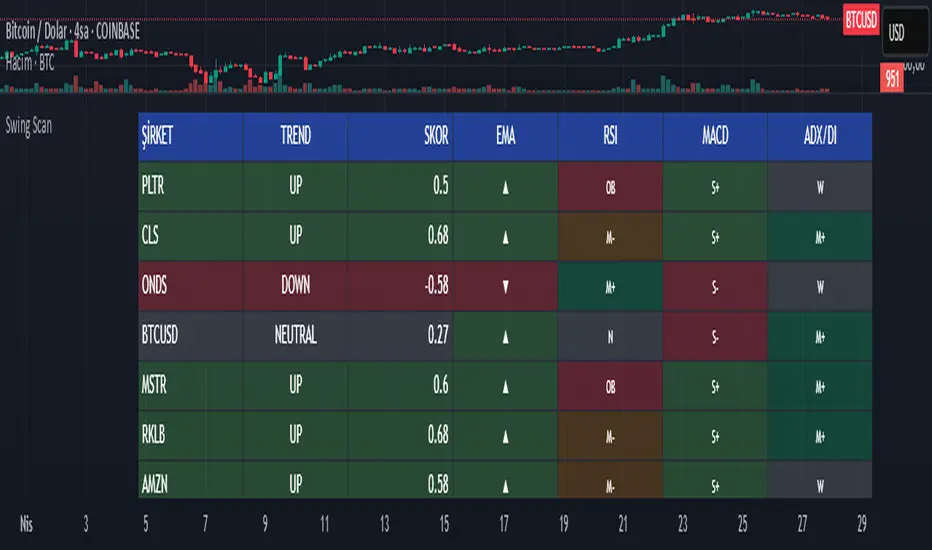The height and width of the screenshot is (550, 932).
Task: Click the up arrow in PLTR's EMA cell
Action: (x=505, y=188)
